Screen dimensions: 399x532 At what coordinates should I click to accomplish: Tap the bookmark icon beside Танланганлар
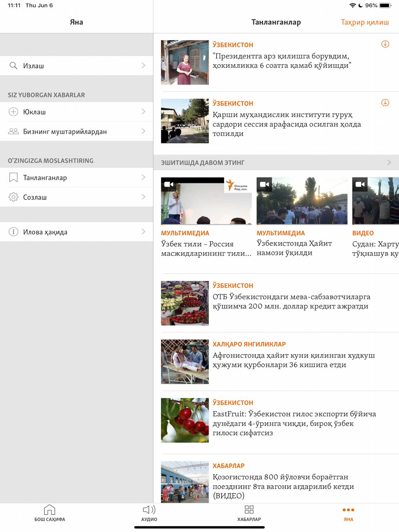point(13,177)
